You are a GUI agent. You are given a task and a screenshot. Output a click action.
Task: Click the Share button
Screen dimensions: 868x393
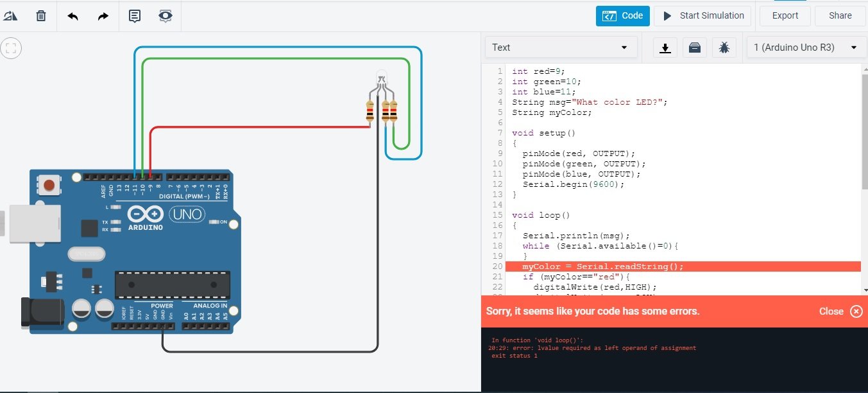tap(840, 16)
